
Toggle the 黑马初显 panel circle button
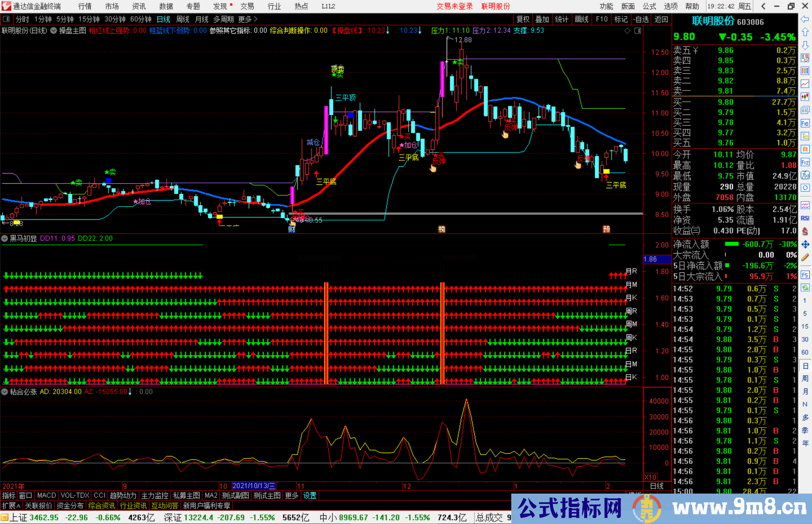click(5, 238)
